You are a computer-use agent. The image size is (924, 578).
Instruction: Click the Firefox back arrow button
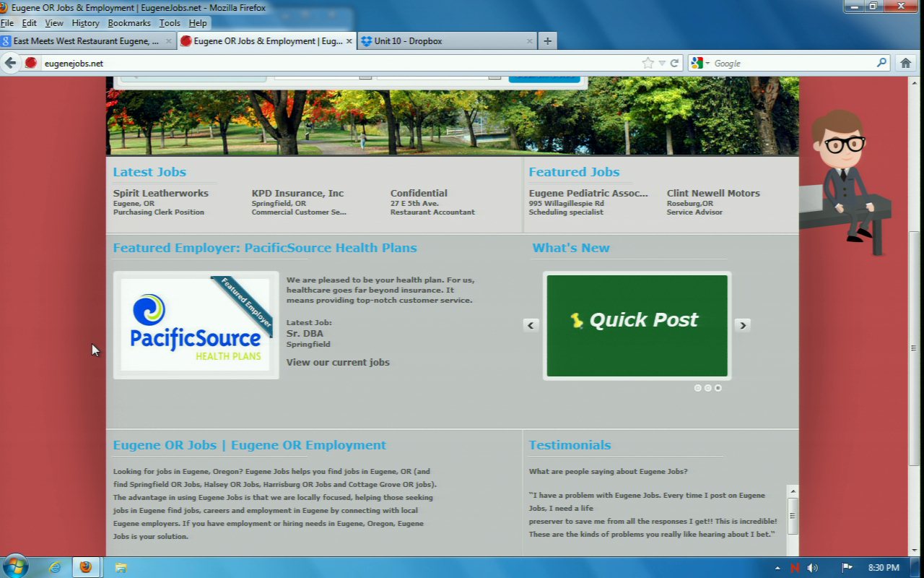point(10,63)
